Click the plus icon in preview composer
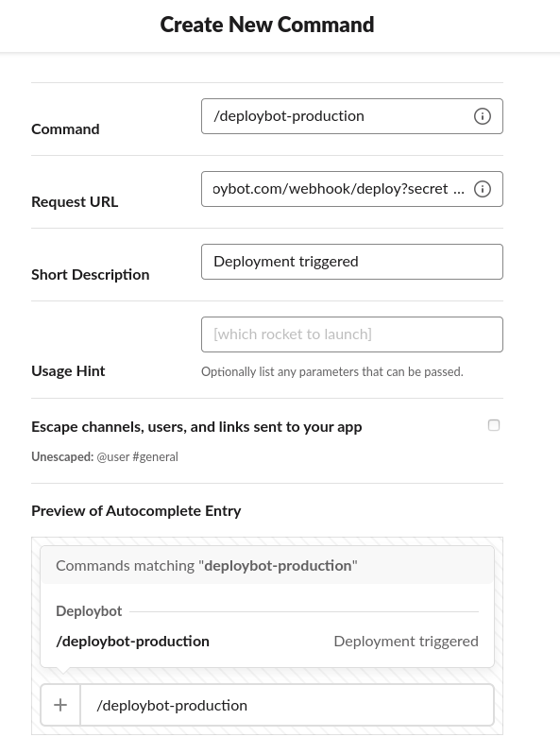Image resolution: width=560 pixels, height=754 pixels. [60, 705]
